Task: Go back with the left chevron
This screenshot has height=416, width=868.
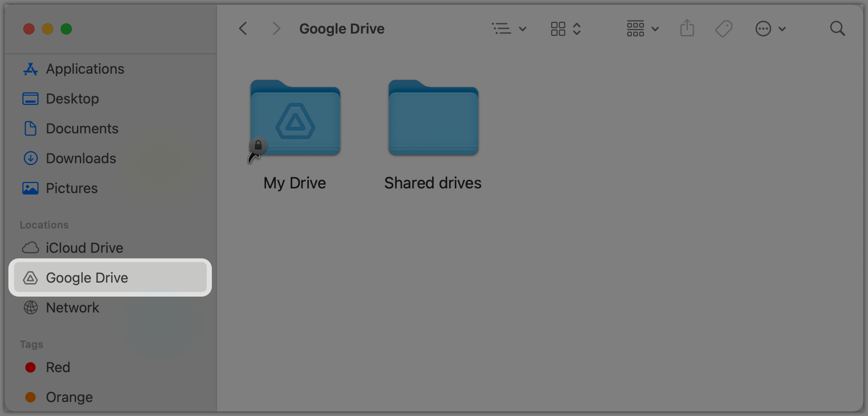Action: pyautogui.click(x=243, y=29)
